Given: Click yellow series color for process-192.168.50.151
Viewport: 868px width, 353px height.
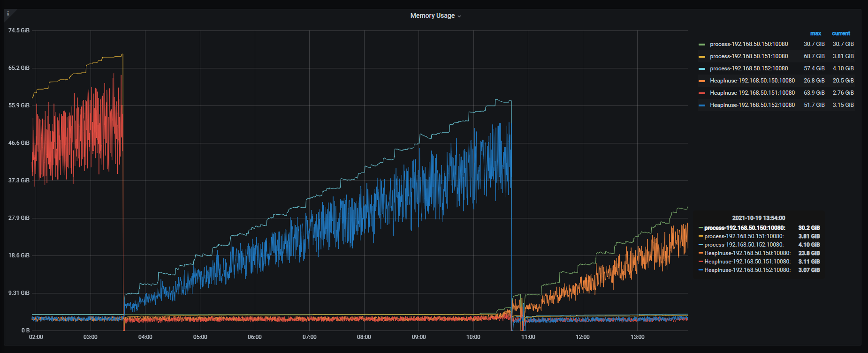Looking at the screenshot, I should 702,57.
